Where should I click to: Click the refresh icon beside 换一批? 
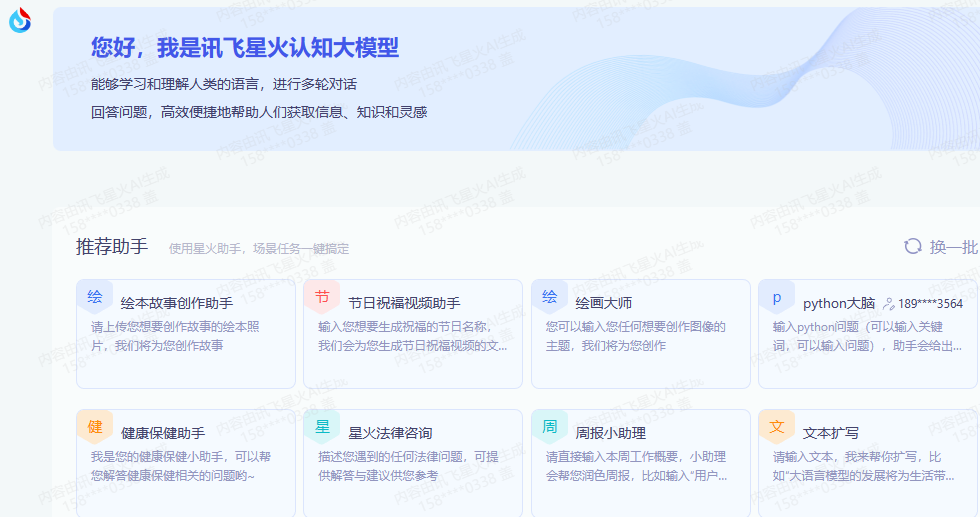tap(912, 246)
